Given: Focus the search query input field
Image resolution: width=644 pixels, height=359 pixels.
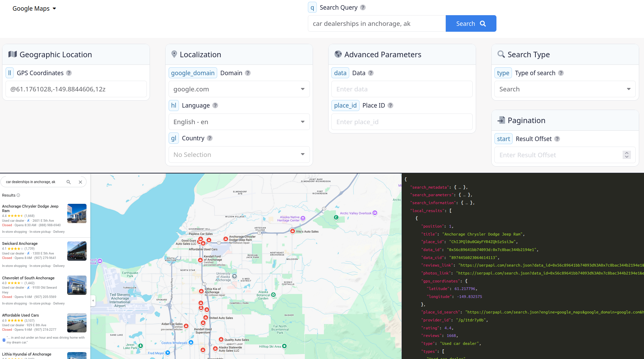Looking at the screenshot, I should [377, 23].
